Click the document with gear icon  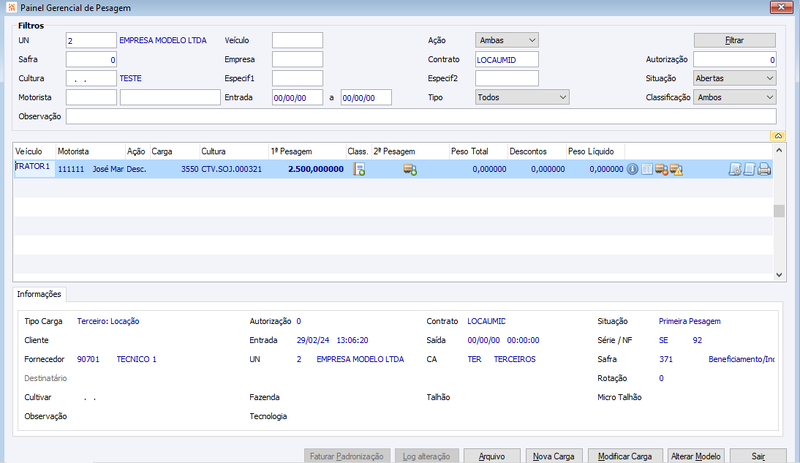pyautogui.click(x=735, y=169)
